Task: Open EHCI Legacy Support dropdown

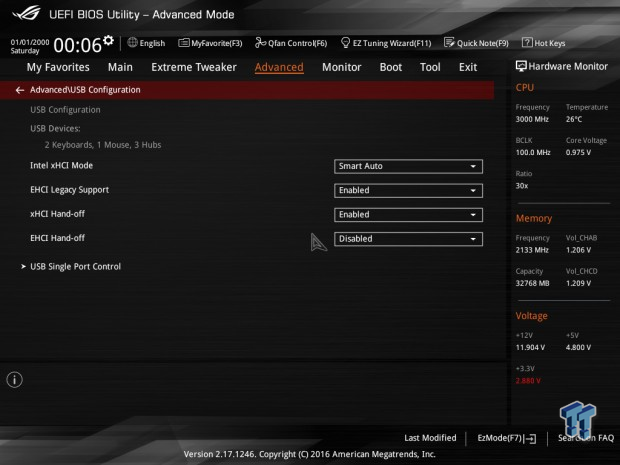Action: (x=408, y=191)
